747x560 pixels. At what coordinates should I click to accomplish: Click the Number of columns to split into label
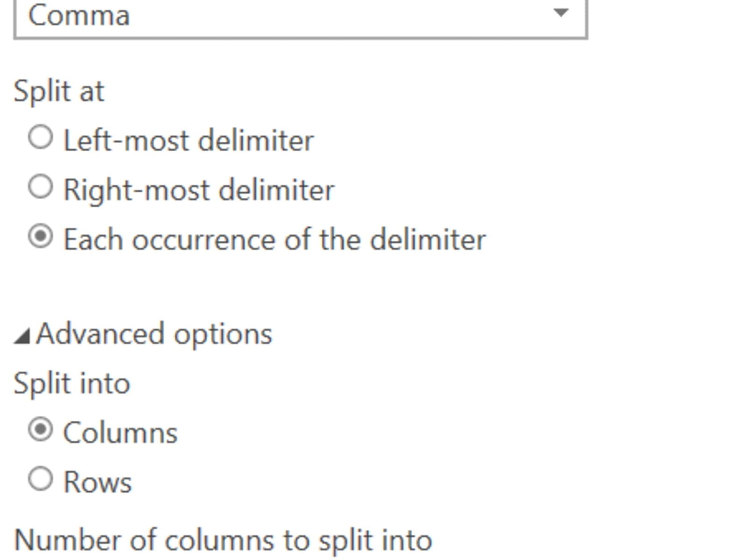coord(223,540)
